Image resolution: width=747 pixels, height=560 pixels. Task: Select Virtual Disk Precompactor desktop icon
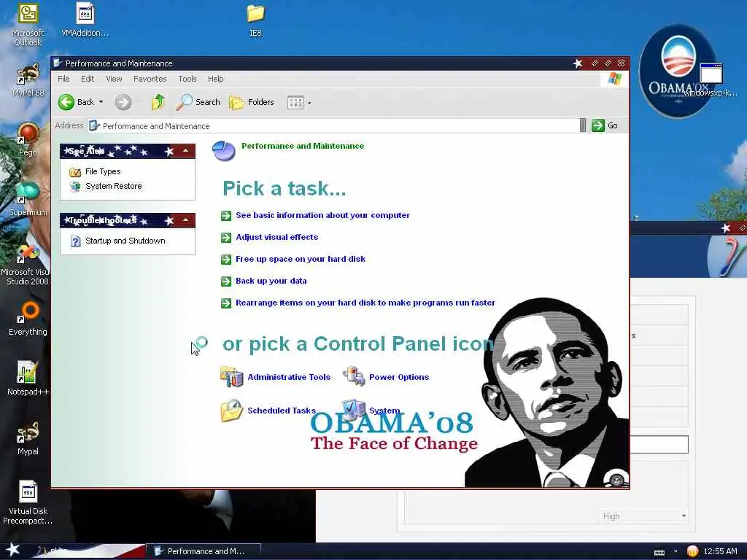(28, 502)
